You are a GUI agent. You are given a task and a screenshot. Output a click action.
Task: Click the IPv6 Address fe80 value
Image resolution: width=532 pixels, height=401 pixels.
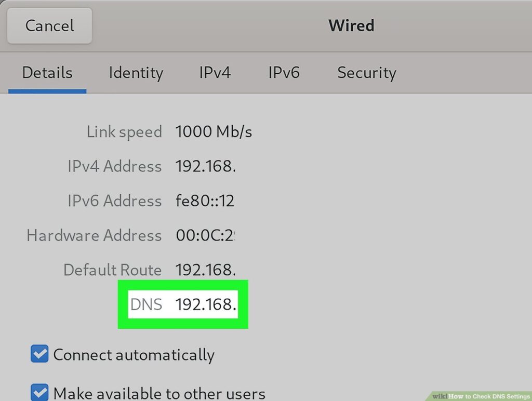[x=205, y=201]
